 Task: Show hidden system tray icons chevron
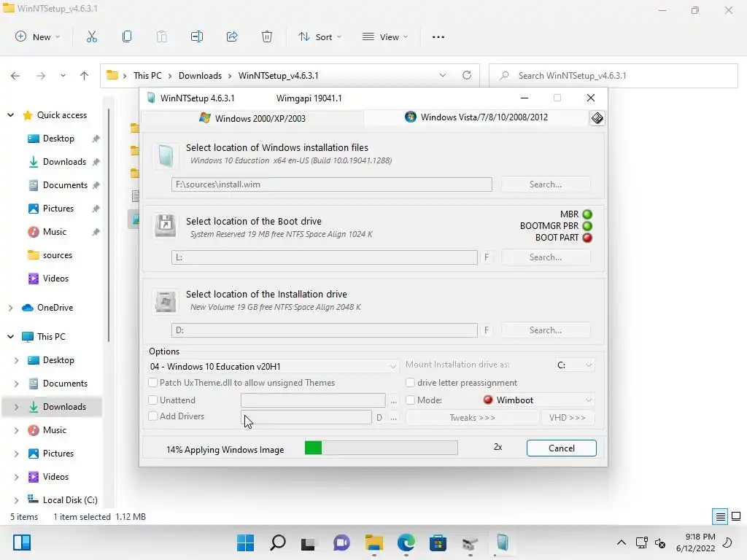622,542
